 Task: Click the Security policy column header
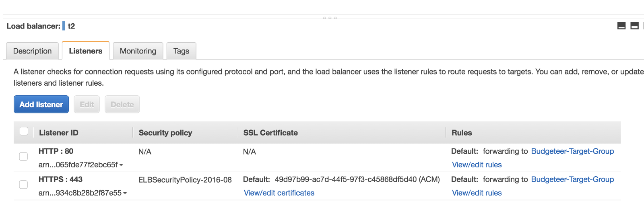point(165,133)
